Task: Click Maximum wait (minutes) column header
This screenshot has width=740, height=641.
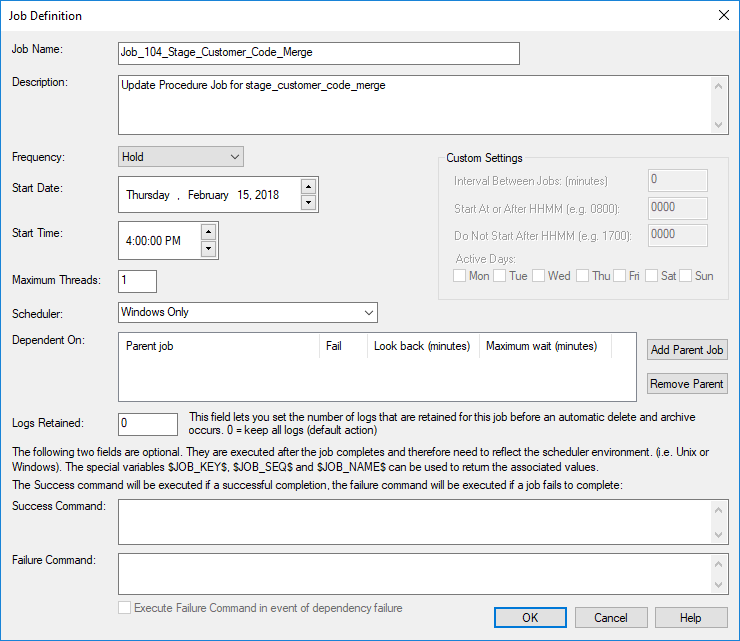Action: tap(545, 346)
